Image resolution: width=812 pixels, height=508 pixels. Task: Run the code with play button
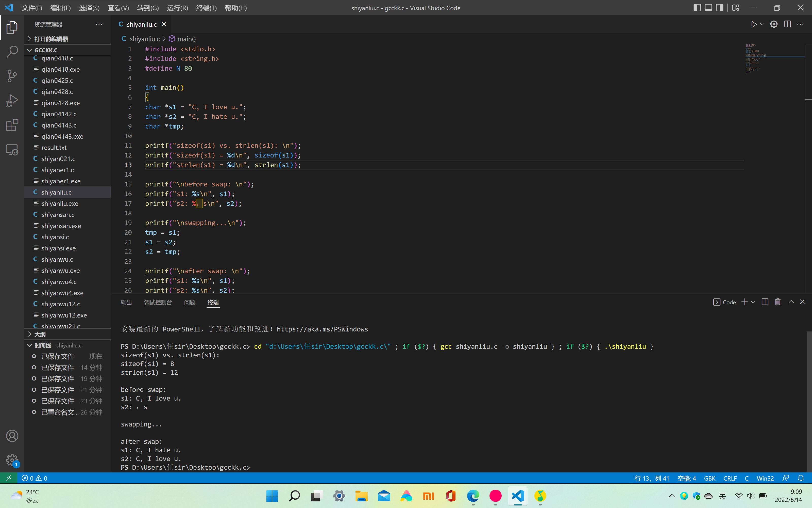[x=754, y=24]
